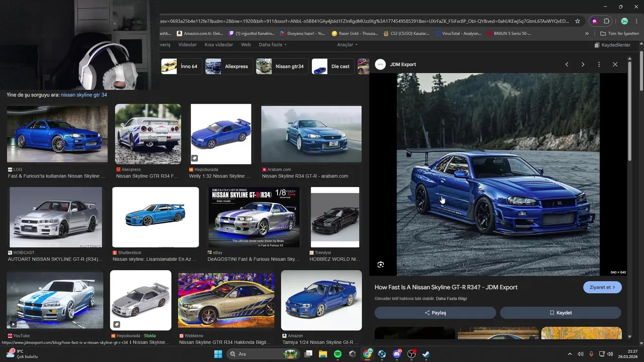Open the Welly 1:32 Nissan Skyline thumbnail
The height and width of the screenshot is (362, 644).
221,134
